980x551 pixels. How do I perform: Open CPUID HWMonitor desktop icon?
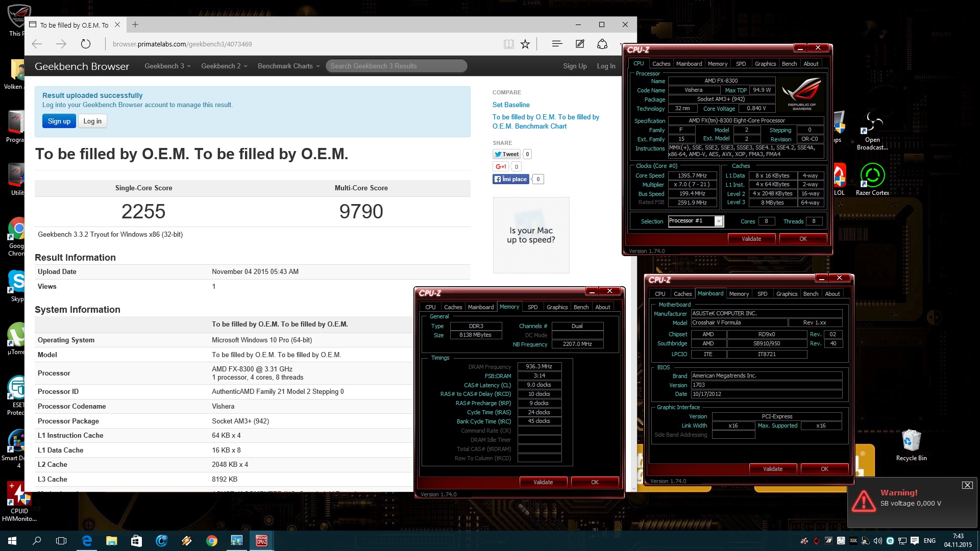(19, 502)
